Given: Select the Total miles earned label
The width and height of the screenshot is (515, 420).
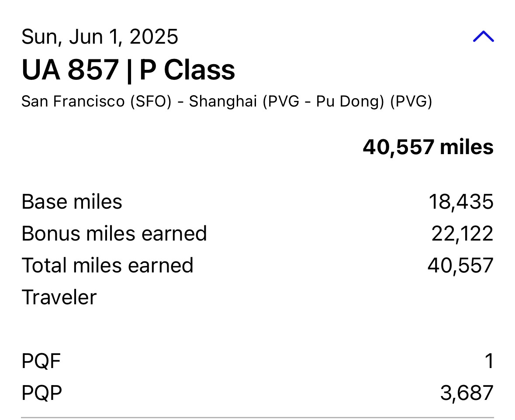Looking at the screenshot, I should [x=107, y=265].
